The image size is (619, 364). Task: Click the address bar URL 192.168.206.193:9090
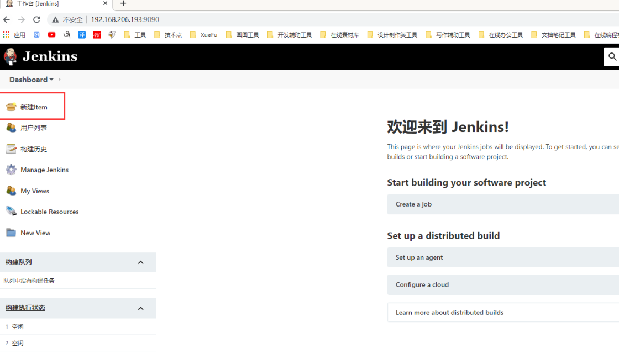pyautogui.click(x=125, y=19)
